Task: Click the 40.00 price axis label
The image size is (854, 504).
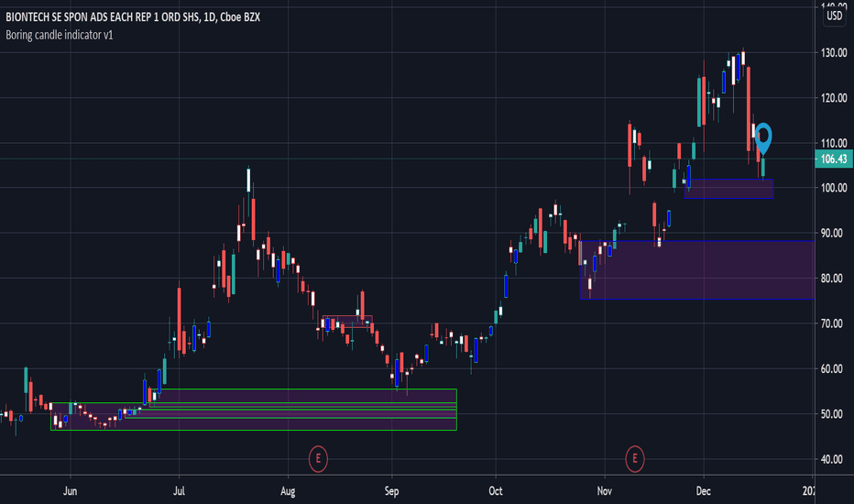Action: click(x=832, y=459)
